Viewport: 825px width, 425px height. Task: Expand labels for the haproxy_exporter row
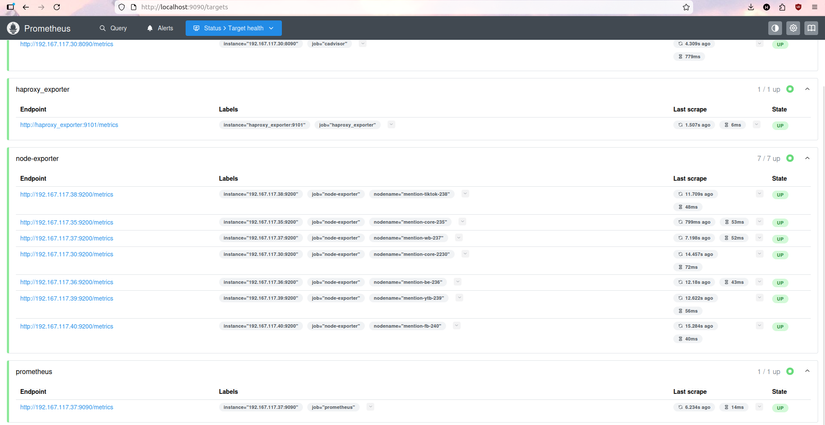pos(391,124)
